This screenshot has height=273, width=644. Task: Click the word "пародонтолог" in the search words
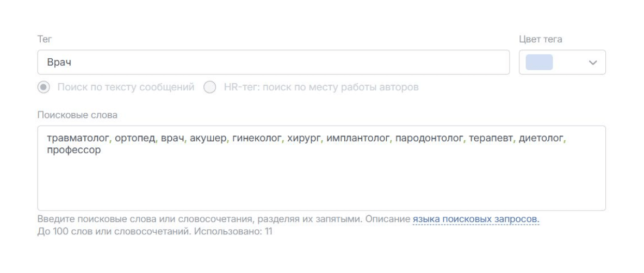[430, 140]
